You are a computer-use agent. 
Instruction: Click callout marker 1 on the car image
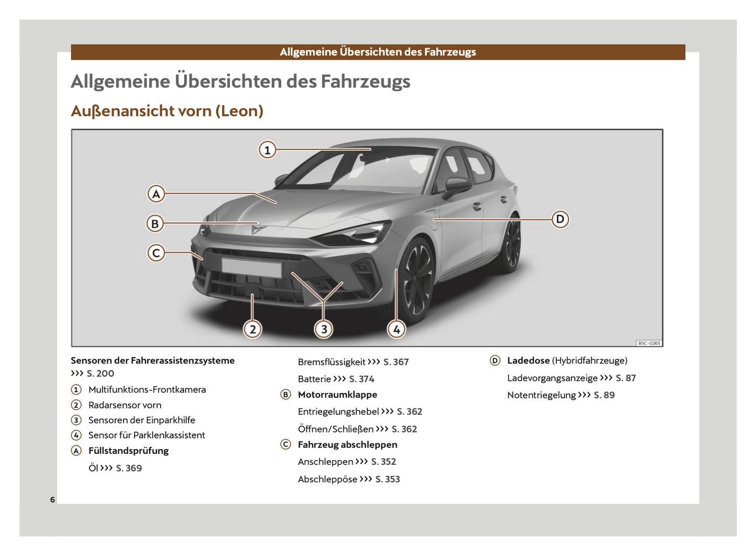pyautogui.click(x=267, y=150)
